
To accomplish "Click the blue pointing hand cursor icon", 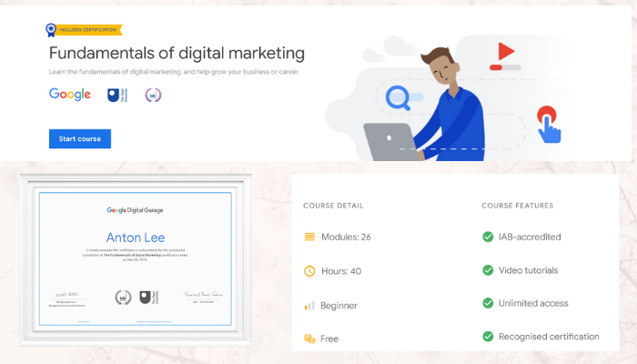I will (x=549, y=125).
